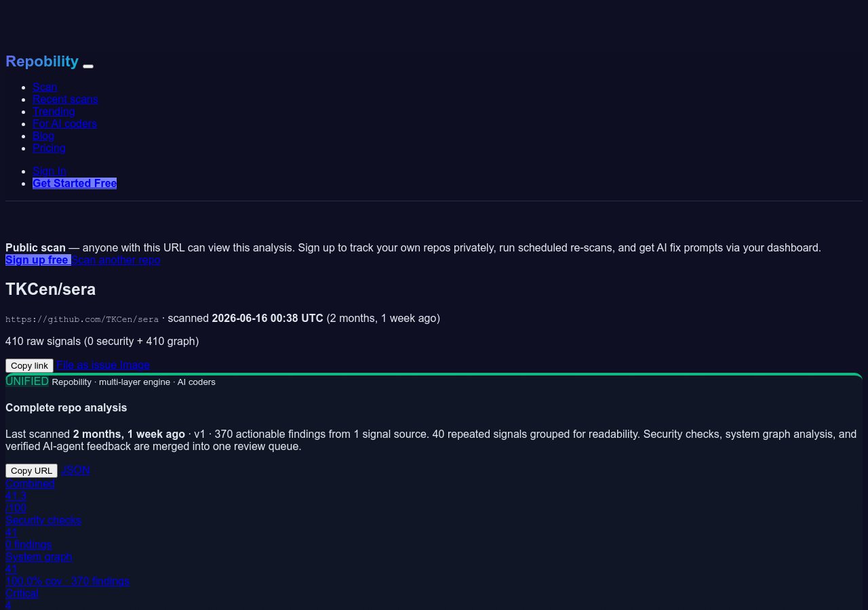Go to the Scan page

[x=45, y=87]
